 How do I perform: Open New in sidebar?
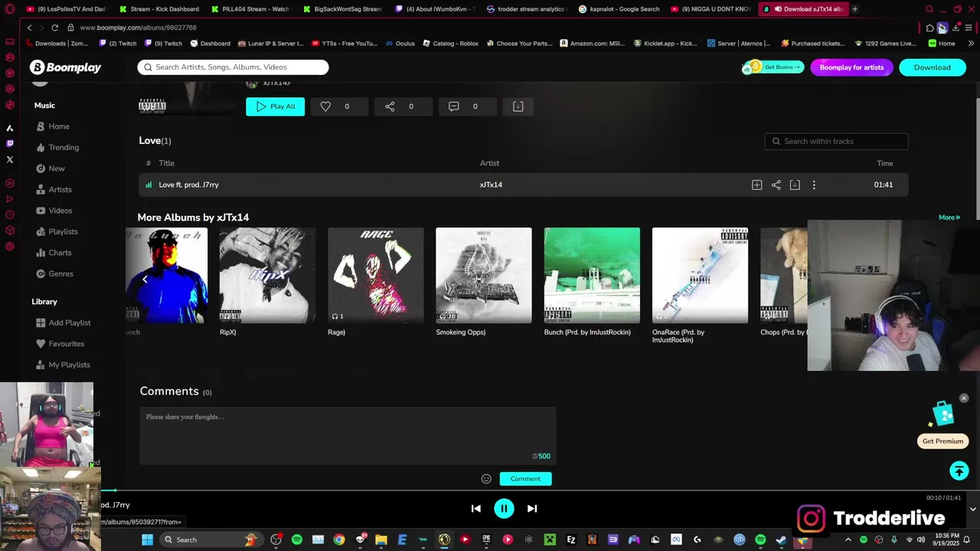point(51,168)
